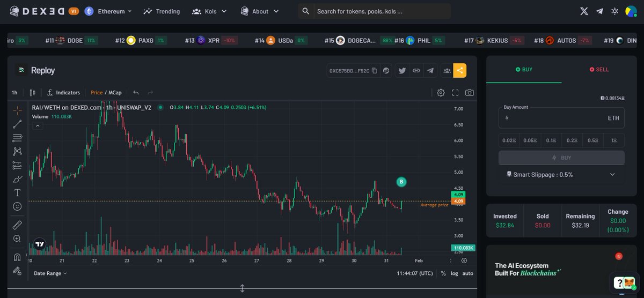Toggle auto scale on the chart
The width and height of the screenshot is (644, 298).
click(468, 273)
